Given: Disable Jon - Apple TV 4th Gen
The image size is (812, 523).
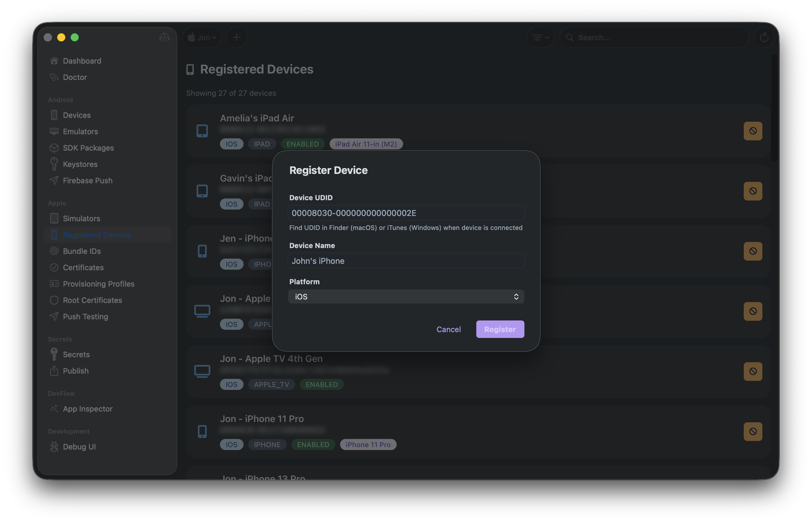Looking at the screenshot, I should pos(753,372).
